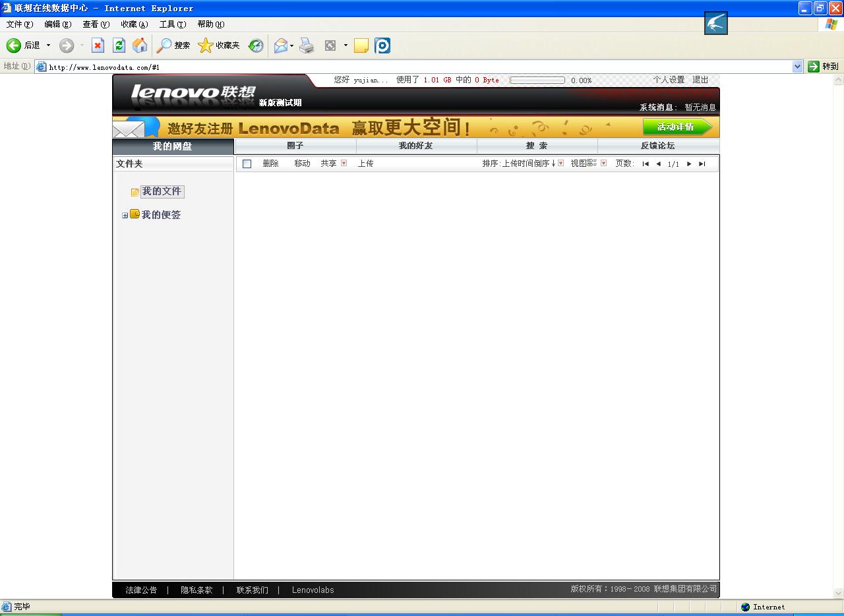Click the green 活动详情 button
The image size is (844, 616).
(x=678, y=127)
